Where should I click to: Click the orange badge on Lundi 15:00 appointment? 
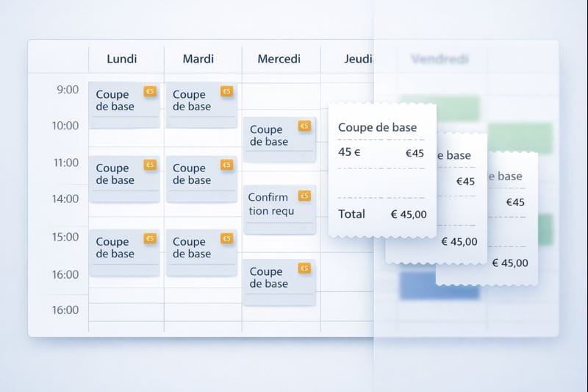click(x=150, y=238)
